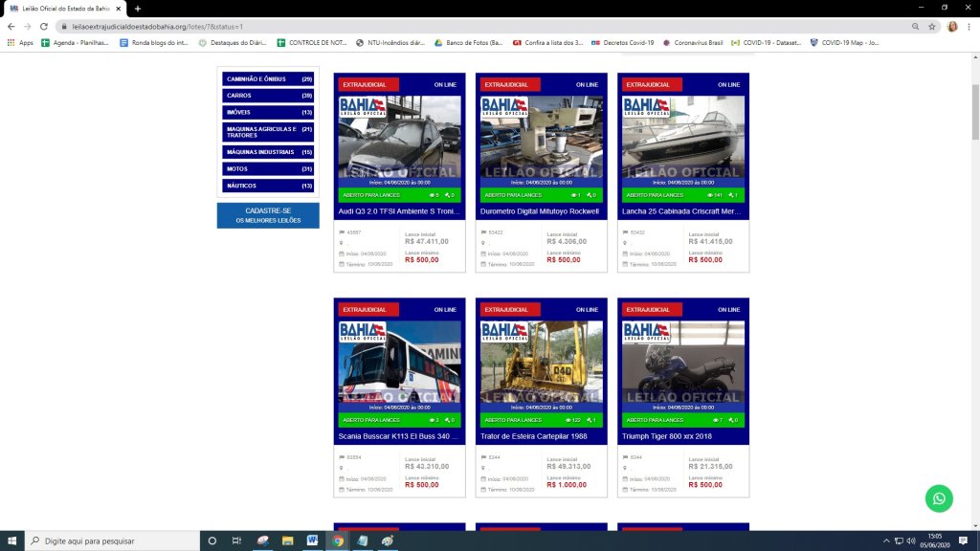Select the Imóveis category
980x551 pixels.
268,113
